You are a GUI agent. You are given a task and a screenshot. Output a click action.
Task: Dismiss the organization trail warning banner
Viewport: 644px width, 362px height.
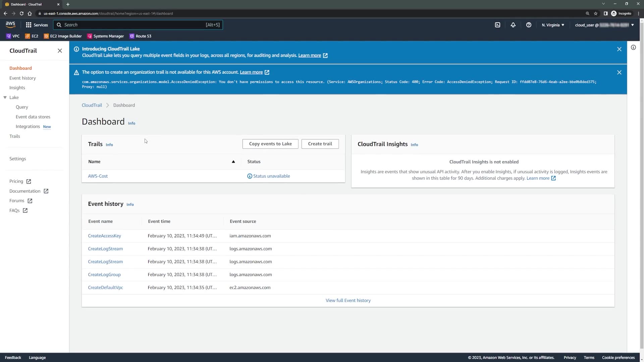[619, 72]
